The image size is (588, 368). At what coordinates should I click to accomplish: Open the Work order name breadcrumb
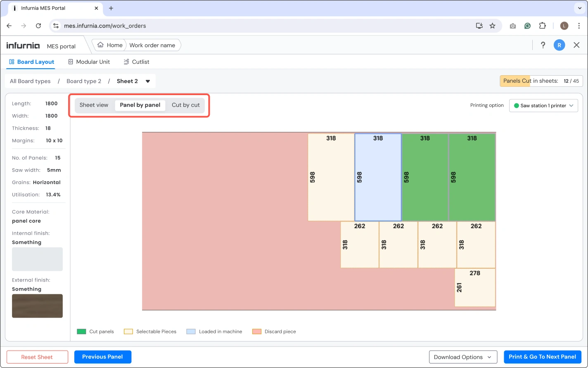(x=152, y=45)
